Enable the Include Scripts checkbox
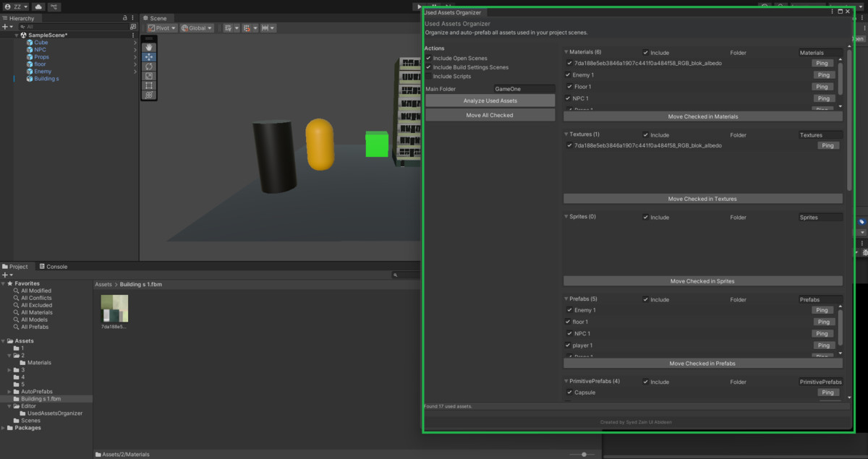 pos(428,76)
